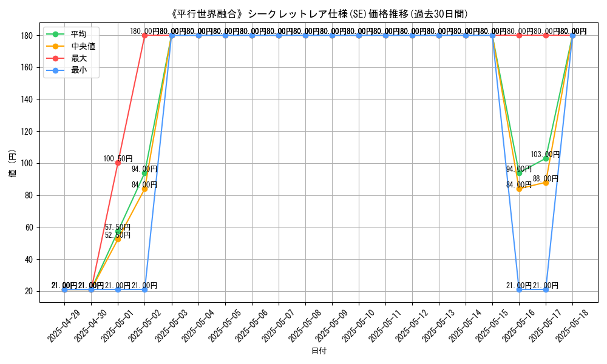607x364 pixels.
Task: Click the blue marker beside 最小 in legend
Action: click(x=56, y=70)
